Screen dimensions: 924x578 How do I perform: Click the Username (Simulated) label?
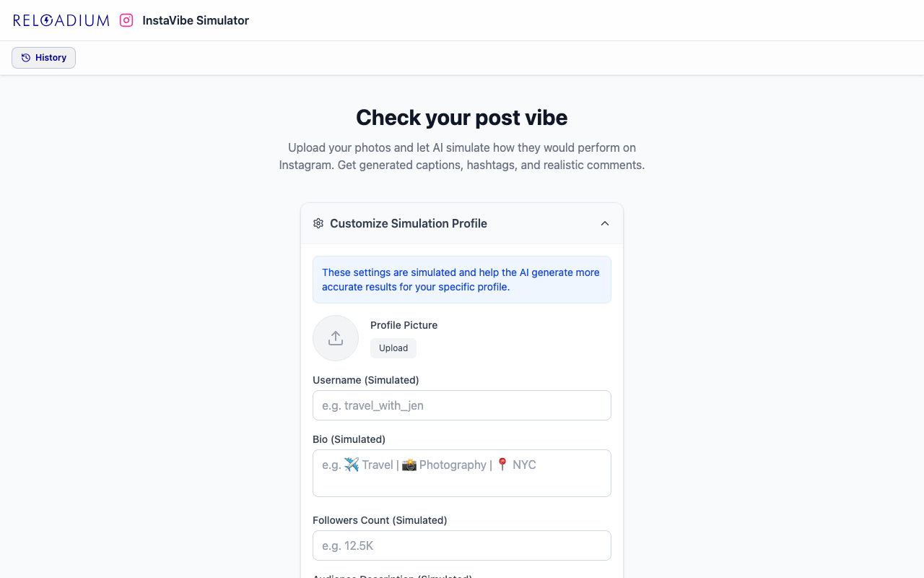tap(366, 380)
